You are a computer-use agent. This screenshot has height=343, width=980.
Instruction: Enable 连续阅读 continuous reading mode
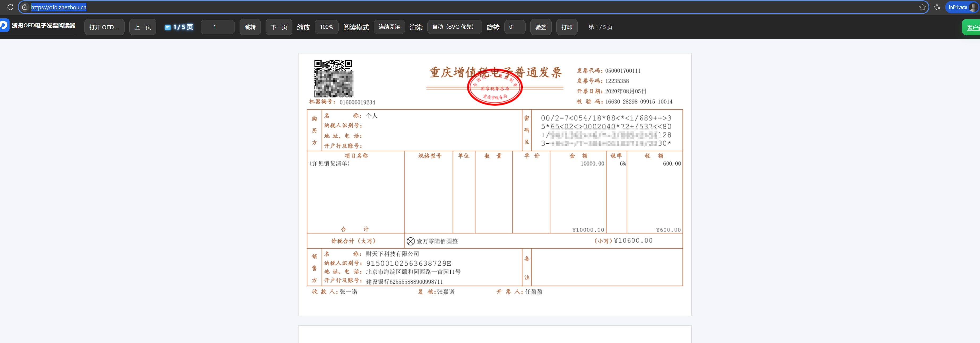389,27
